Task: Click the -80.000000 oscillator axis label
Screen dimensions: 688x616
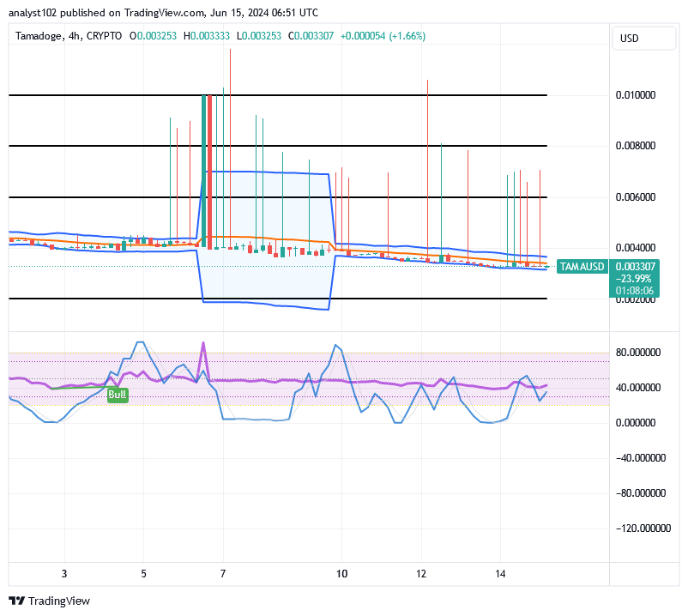Action: [641, 492]
